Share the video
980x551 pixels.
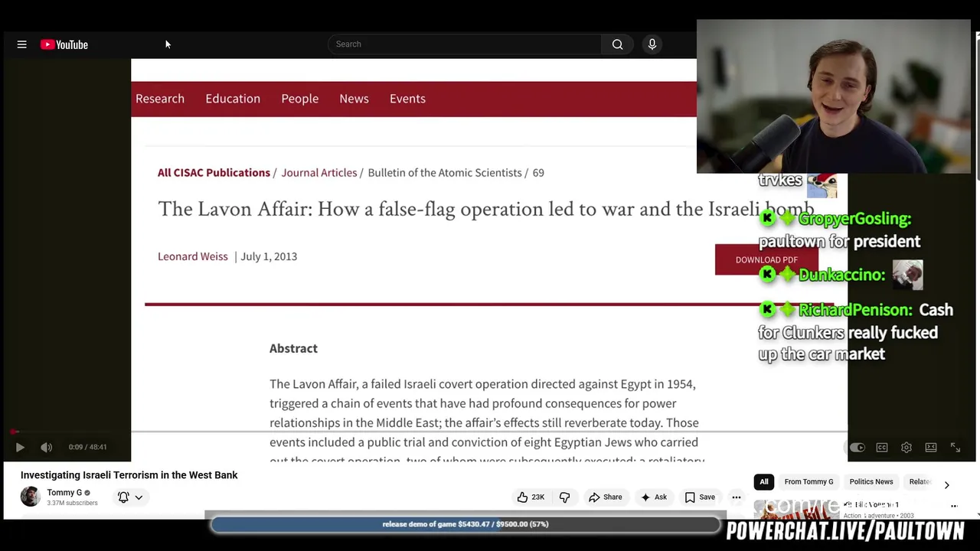pyautogui.click(x=605, y=497)
